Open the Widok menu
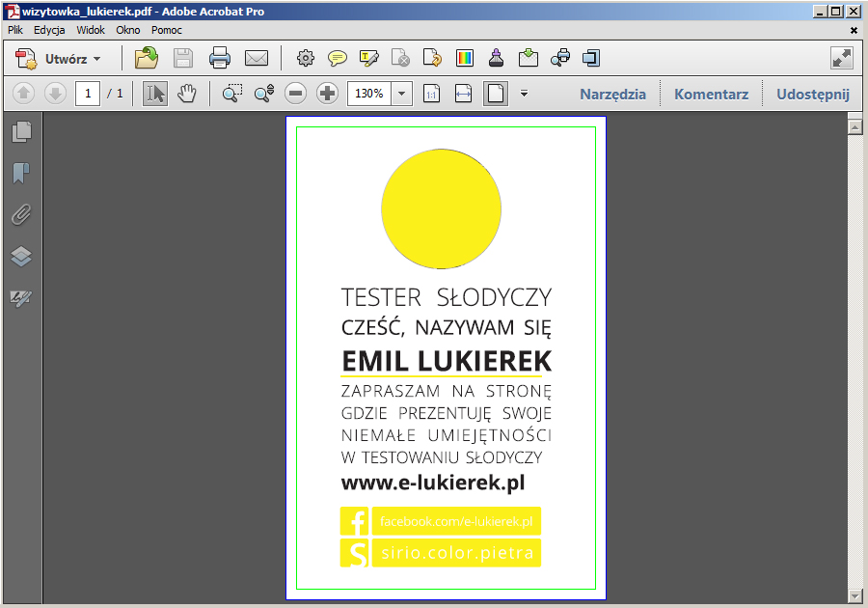The height and width of the screenshot is (608, 868). [x=91, y=30]
